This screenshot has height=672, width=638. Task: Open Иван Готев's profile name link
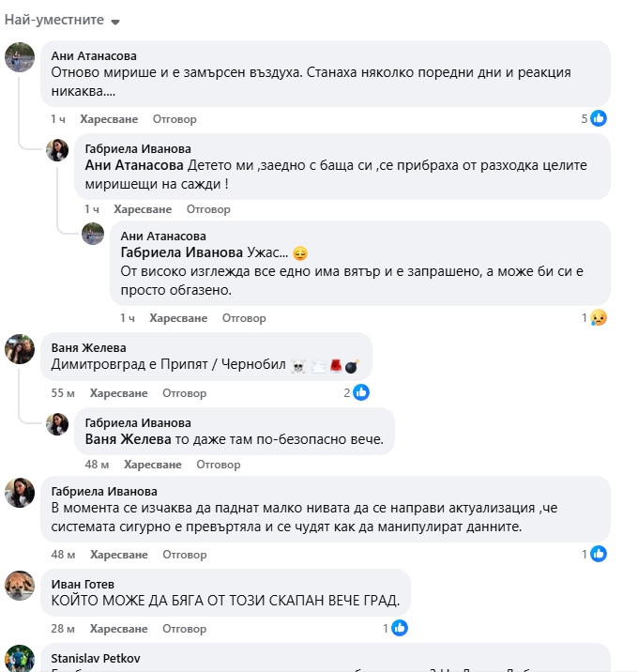coord(84,583)
